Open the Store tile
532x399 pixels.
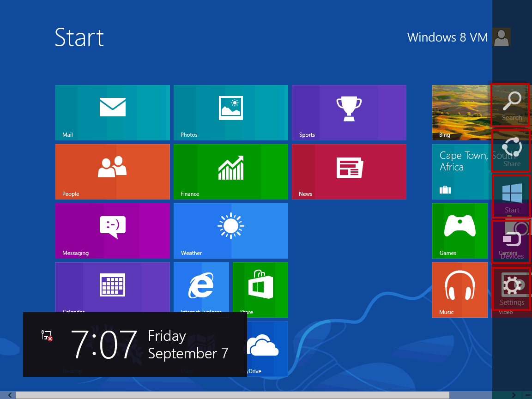(x=260, y=290)
